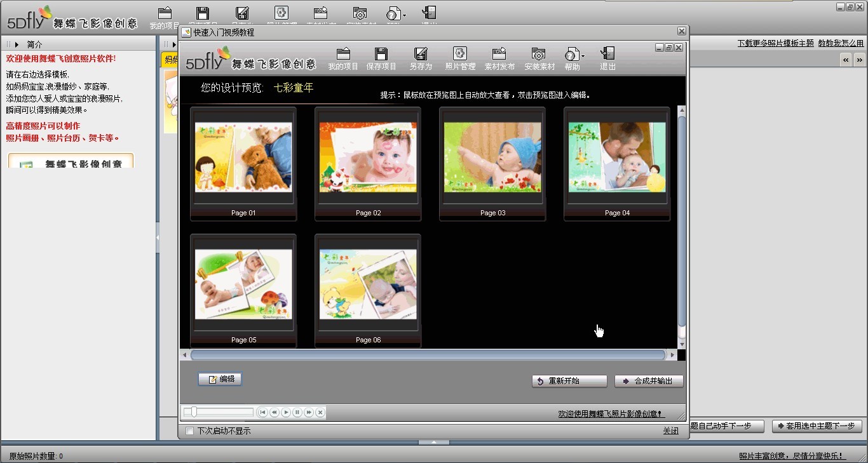Viewport: 868px width, 463px height.
Task: Enable the 下次启动不显示 checkbox
Action: click(189, 431)
